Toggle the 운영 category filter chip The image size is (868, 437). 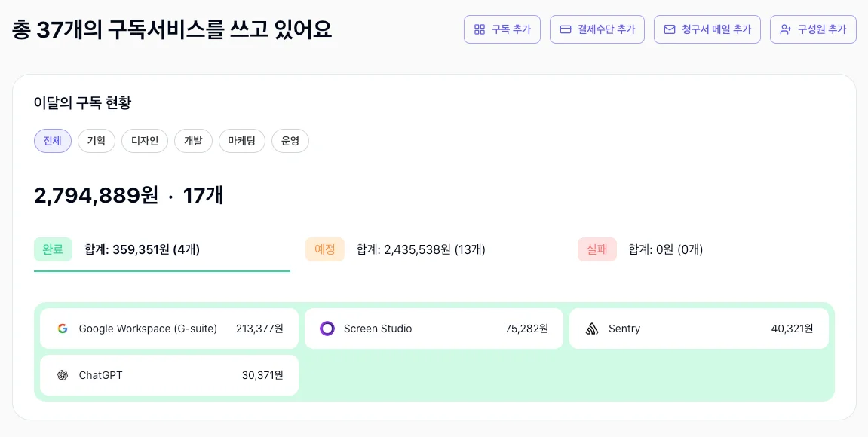(x=290, y=141)
